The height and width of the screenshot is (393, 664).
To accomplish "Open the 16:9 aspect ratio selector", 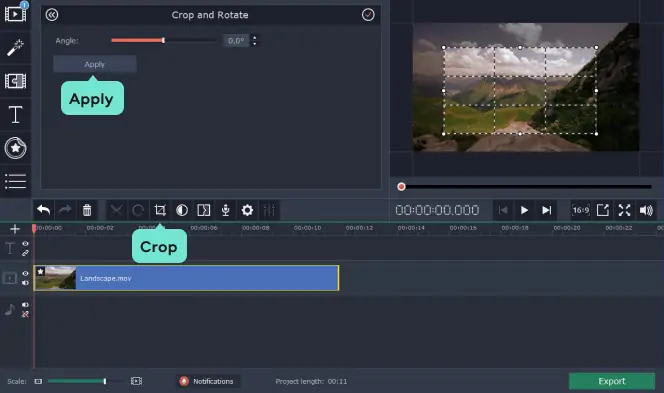I will point(581,210).
